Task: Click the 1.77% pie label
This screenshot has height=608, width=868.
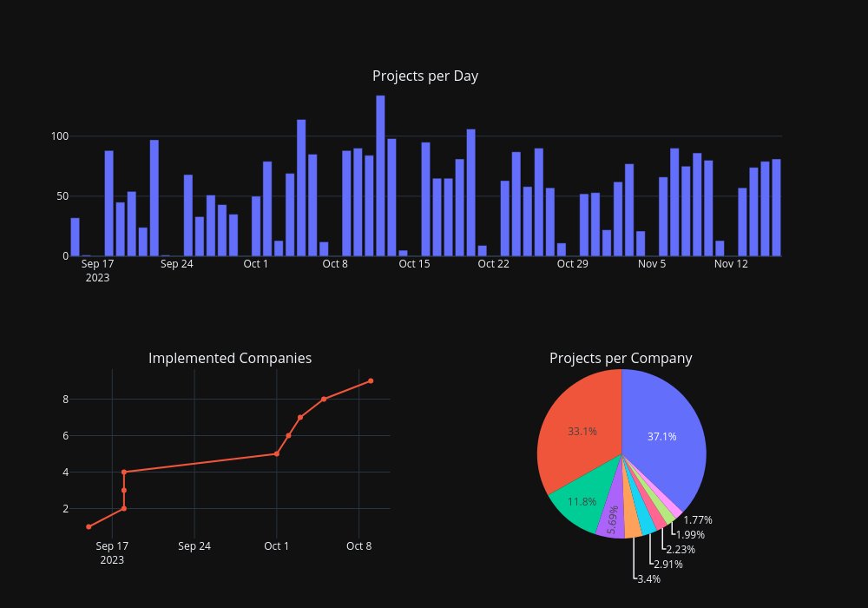Action: (698, 520)
